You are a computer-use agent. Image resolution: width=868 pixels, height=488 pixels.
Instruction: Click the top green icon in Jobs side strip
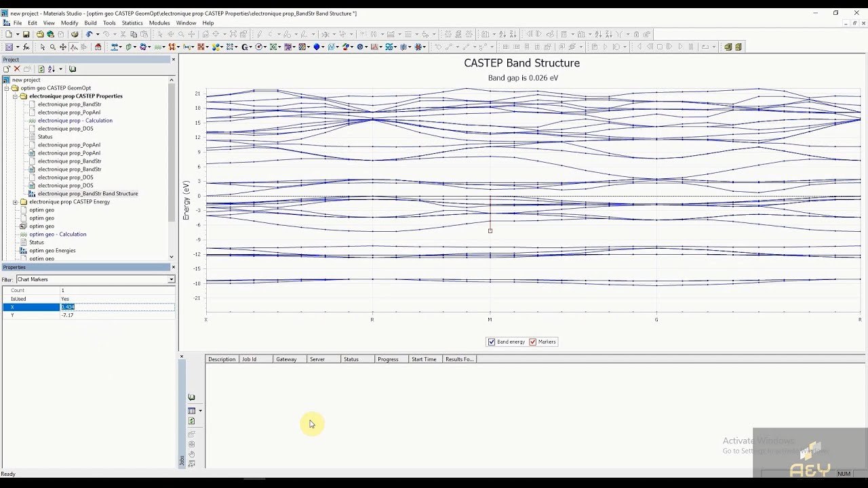click(191, 397)
